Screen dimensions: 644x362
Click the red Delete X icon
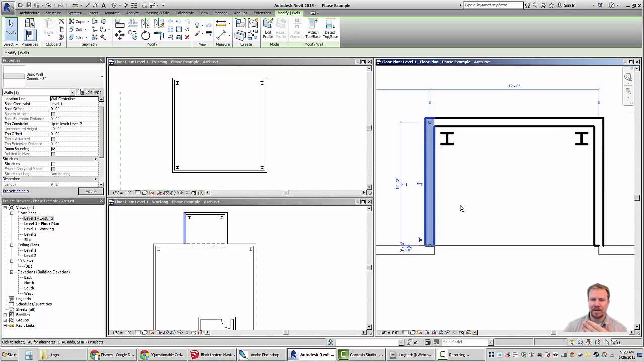(x=187, y=37)
